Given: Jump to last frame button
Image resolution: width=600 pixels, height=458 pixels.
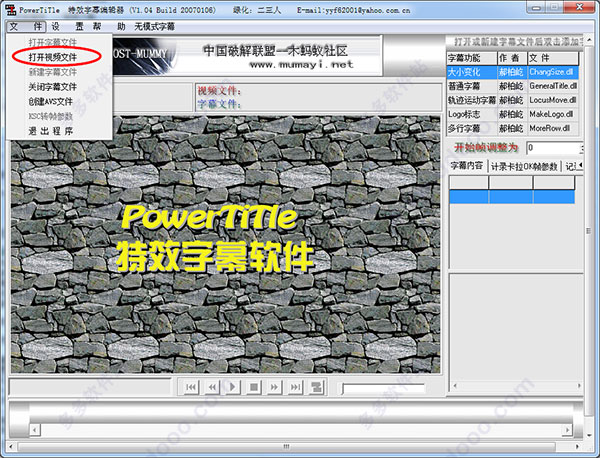Looking at the screenshot, I should pos(295,387).
